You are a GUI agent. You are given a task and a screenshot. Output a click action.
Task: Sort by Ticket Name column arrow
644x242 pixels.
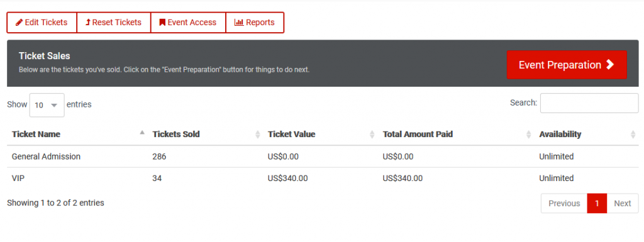[x=142, y=133]
